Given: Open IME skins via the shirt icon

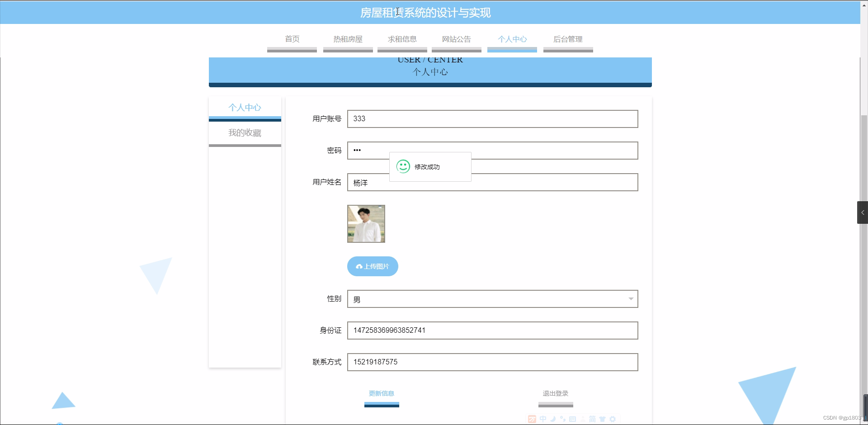Looking at the screenshot, I should [x=603, y=419].
